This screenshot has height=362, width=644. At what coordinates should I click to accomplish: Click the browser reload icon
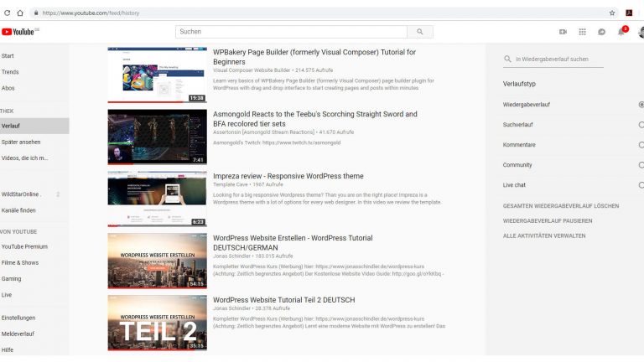pyautogui.click(x=8, y=13)
